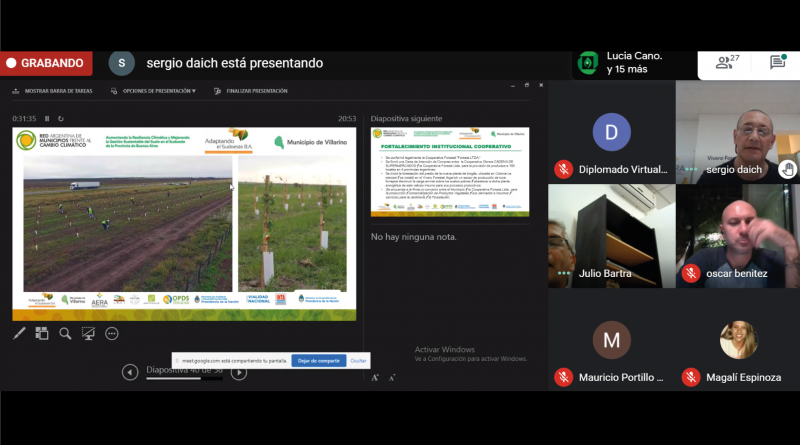
Task: Click the zoom magnifier tool in presenter view
Action: [65, 334]
